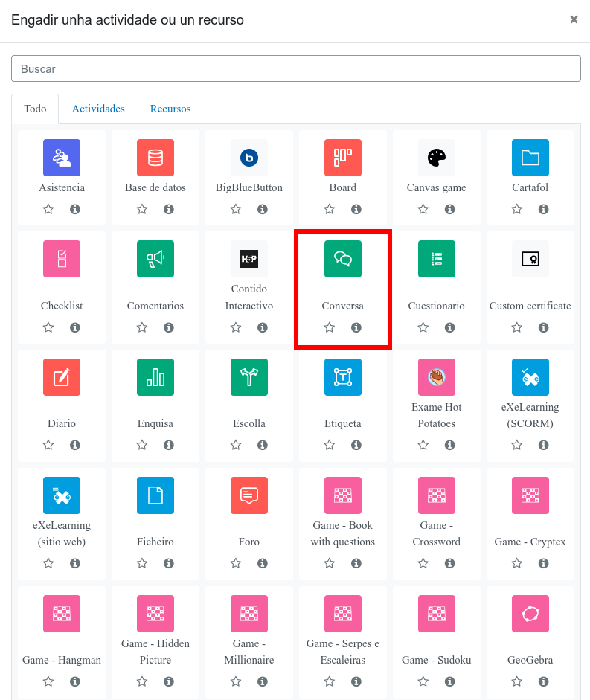Choose the Foro activity icon
The image size is (590, 700).
coord(249,495)
